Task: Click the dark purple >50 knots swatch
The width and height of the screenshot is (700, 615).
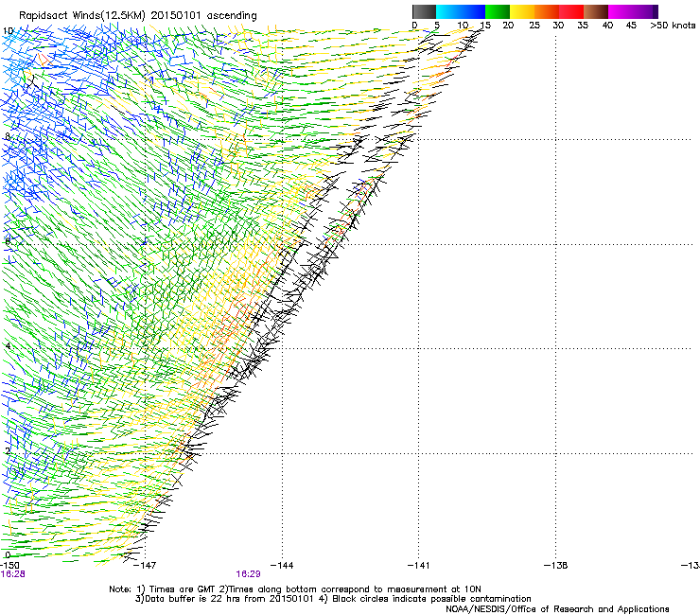Action: (655, 11)
